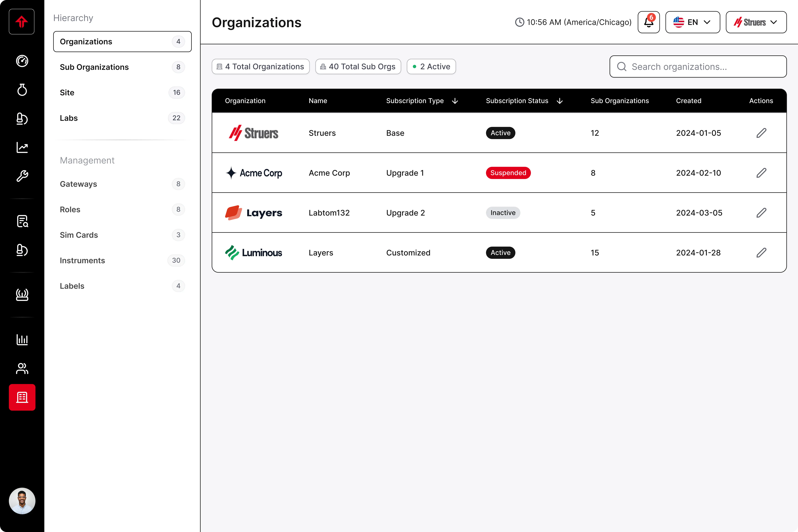Click the Acme Corp logo in the table
This screenshot has height=532, width=798.
(x=254, y=173)
